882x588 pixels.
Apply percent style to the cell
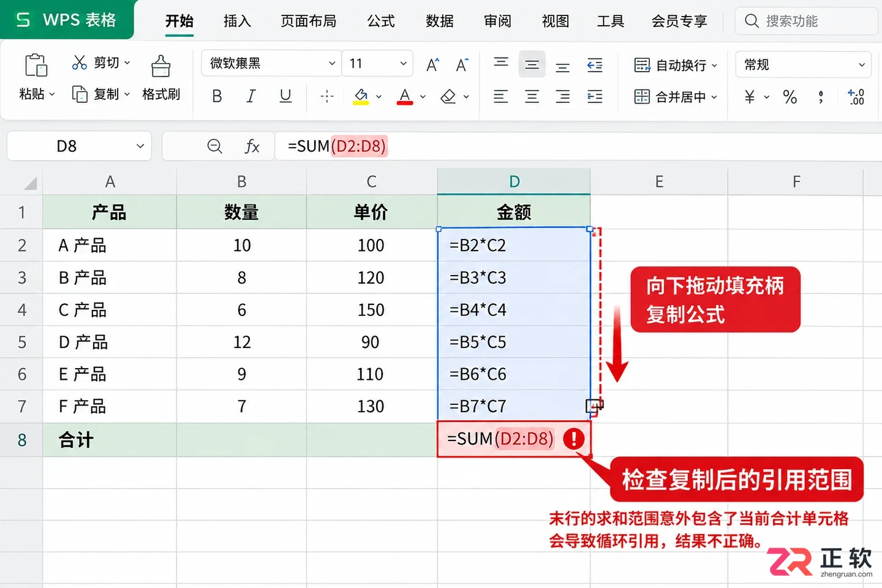click(x=790, y=97)
